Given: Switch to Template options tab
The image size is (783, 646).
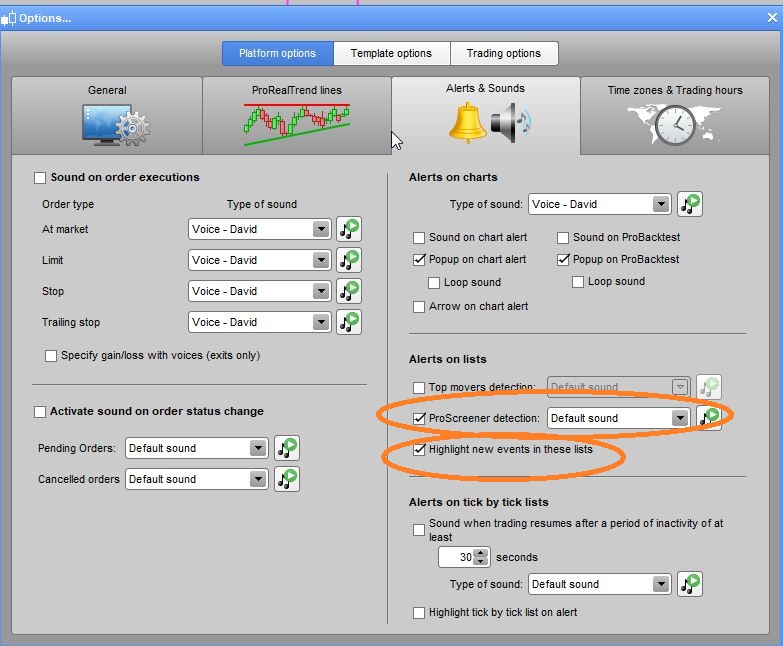Looking at the screenshot, I should coord(392,53).
